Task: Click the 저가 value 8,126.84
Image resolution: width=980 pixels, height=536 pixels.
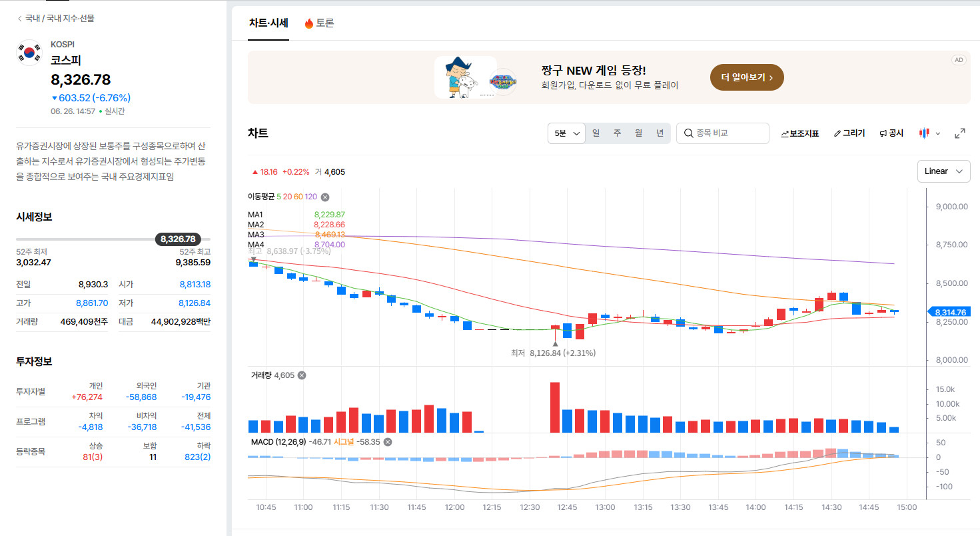Action: tap(195, 303)
